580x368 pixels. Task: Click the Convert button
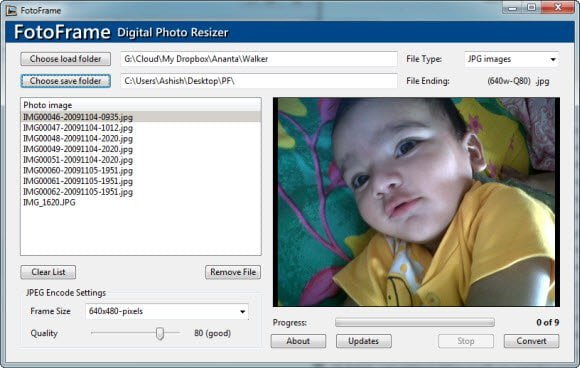click(531, 341)
